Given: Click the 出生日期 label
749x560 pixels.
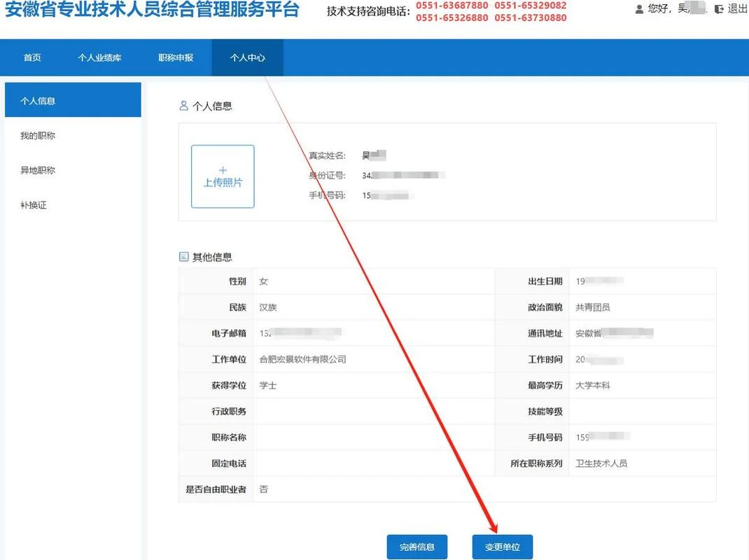Looking at the screenshot, I should coord(545,281).
